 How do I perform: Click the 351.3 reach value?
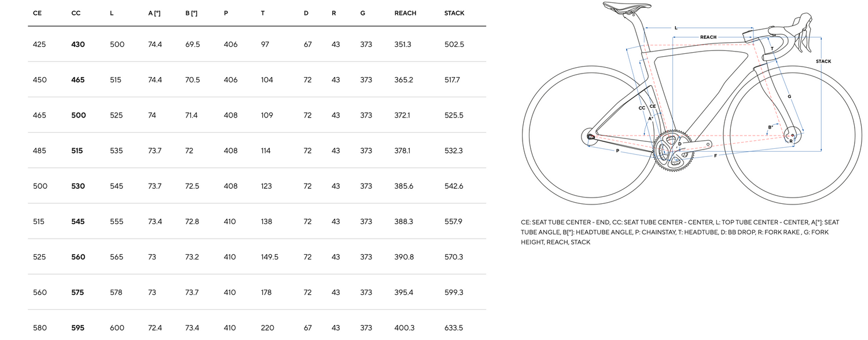pos(403,45)
